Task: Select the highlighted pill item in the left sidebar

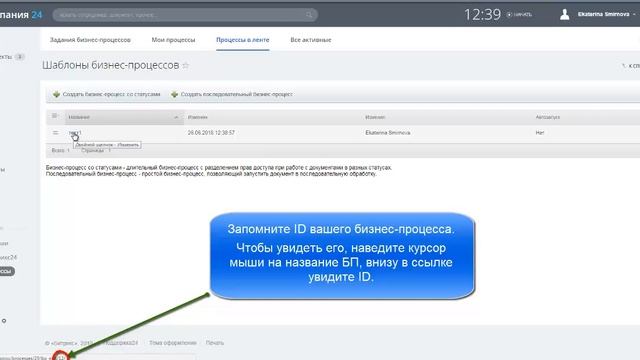Action: pyautogui.click(x=7, y=271)
